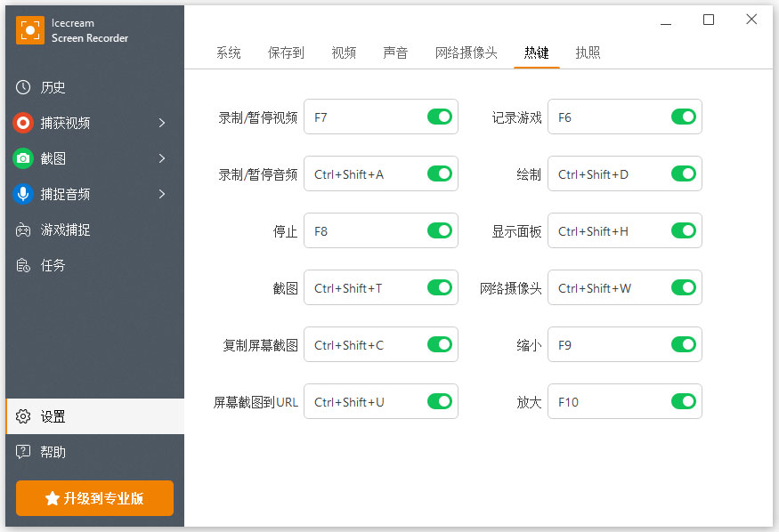Image resolution: width=779 pixels, height=532 pixels.
Task: Expand the 捕获视频 sidebar chevron
Action: [x=163, y=123]
